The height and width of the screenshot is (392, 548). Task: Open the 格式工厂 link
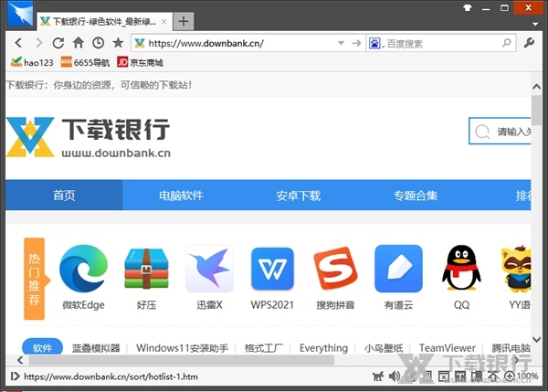264,348
